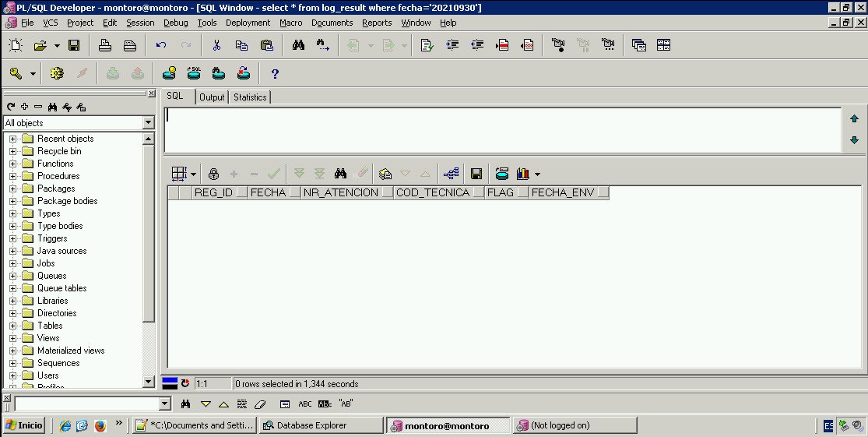This screenshot has width=868, height=437.
Task: Open the All objects filter dropdown
Action: click(x=149, y=123)
